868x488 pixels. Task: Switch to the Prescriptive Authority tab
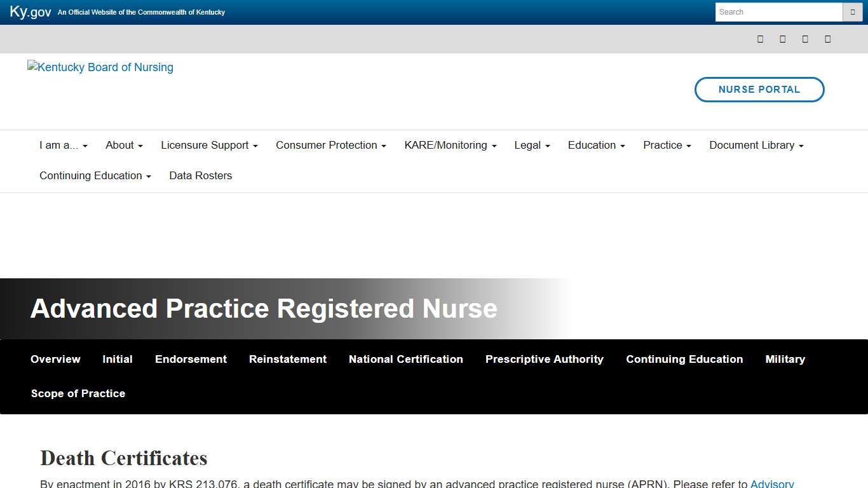pos(544,359)
